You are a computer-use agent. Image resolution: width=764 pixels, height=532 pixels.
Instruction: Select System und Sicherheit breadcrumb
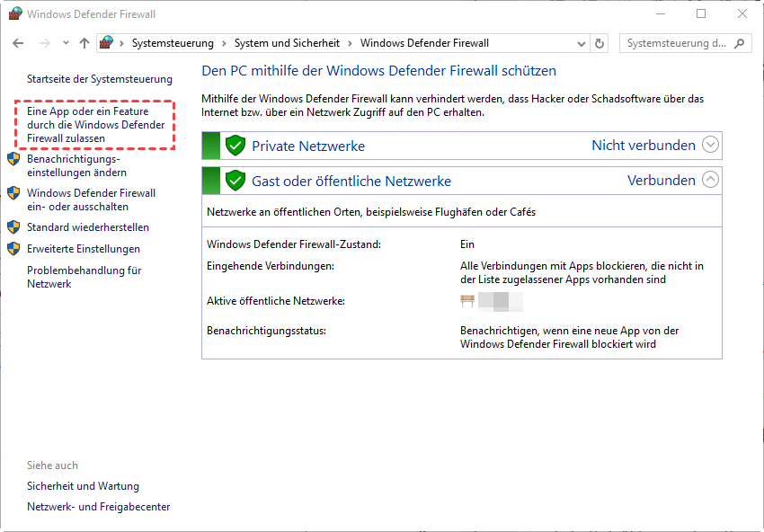click(x=287, y=43)
